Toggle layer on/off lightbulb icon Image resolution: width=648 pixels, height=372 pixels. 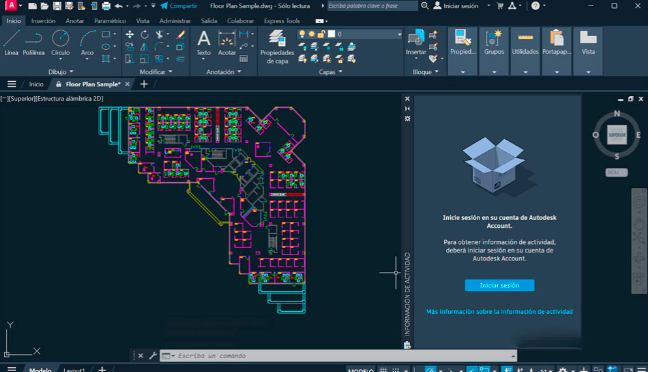(x=302, y=34)
